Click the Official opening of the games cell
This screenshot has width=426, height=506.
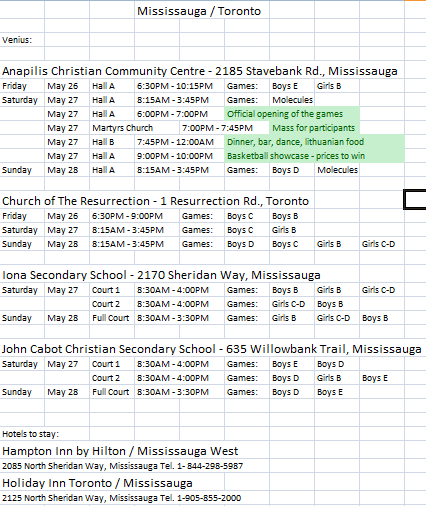point(292,114)
